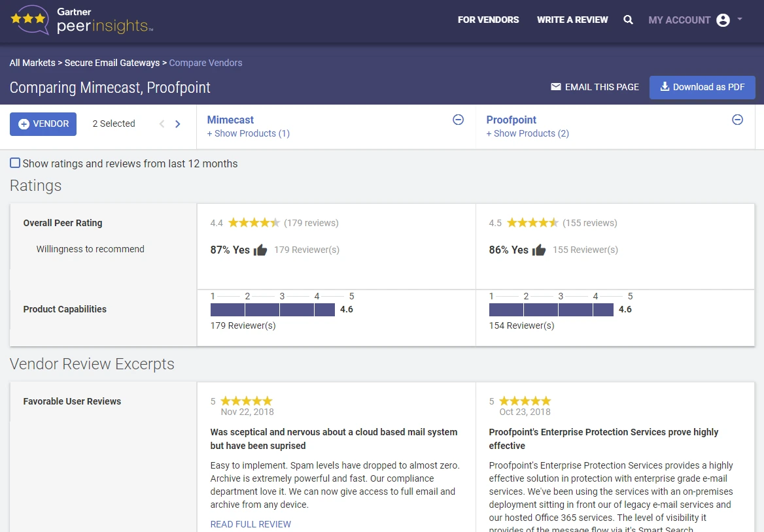Go to Secure Email Gateways breadcrumb

point(112,63)
